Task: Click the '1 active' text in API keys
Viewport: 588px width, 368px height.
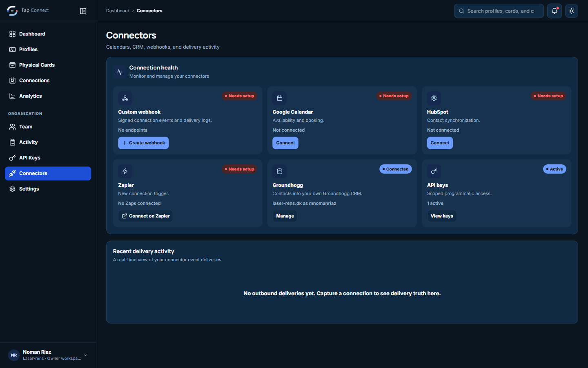Action: (435, 204)
